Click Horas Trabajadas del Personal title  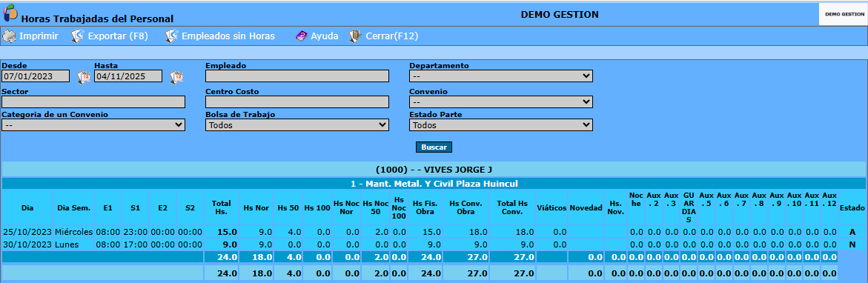97,19
